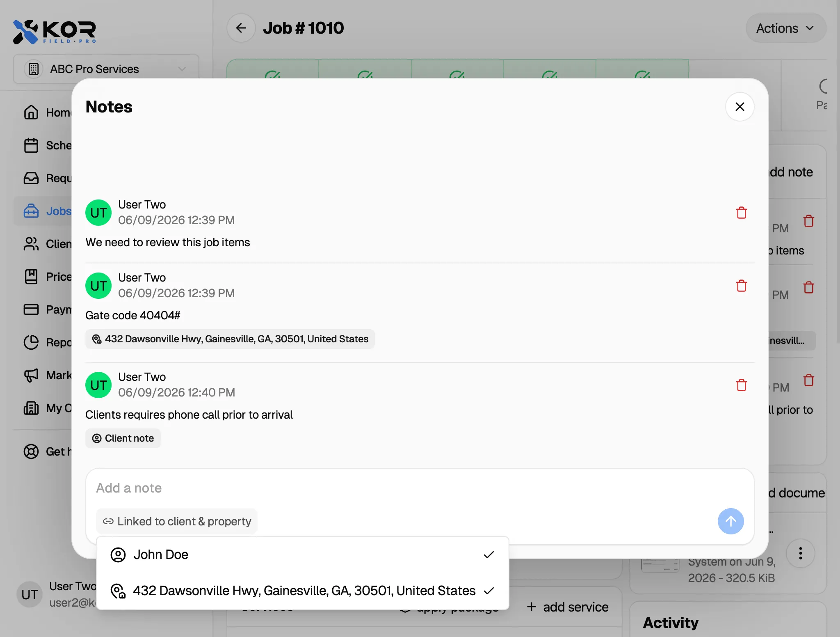Viewport: 840px width, 637px height.
Task: Open the 'Linked to client & property' dropdown
Action: [177, 521]
